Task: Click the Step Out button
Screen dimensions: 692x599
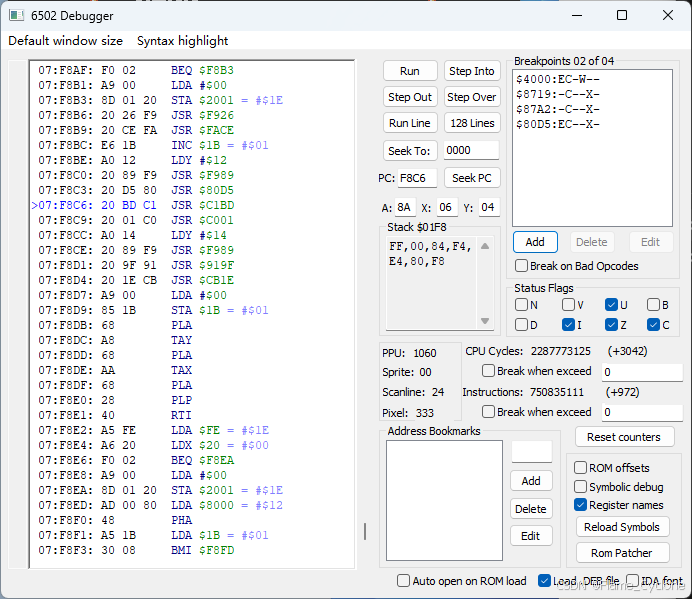Action: click(x=410, y=97)
